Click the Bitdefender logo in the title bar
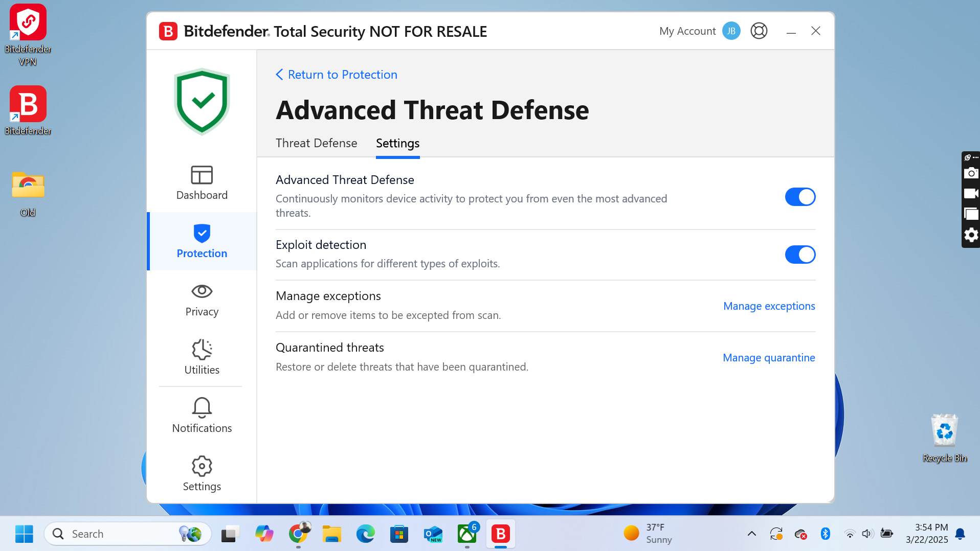This screenshot has width=980, height=551. click(168, 31)
